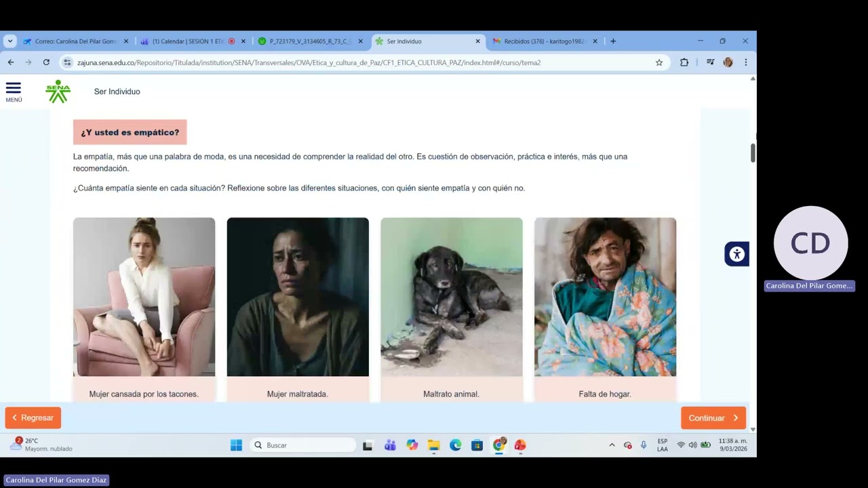Open the ESP LAA language indicator
Screen dimensions: 868x488
(x=663, y=445)
